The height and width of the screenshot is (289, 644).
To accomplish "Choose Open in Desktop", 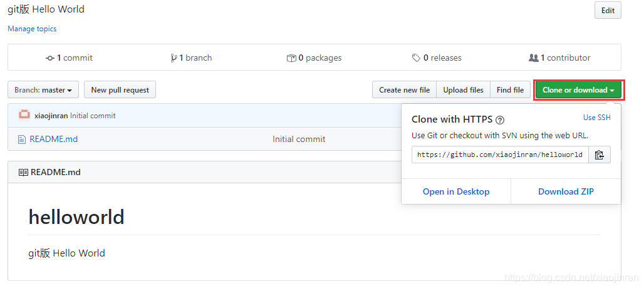I will pos(456,191).
